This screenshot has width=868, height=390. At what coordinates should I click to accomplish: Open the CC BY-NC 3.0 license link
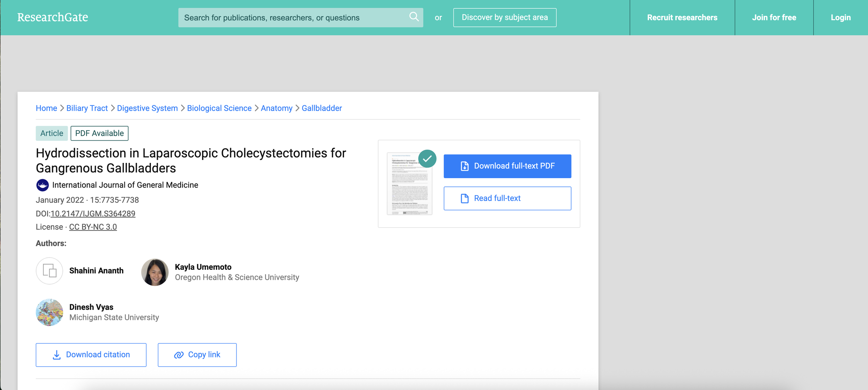(93, 227)
